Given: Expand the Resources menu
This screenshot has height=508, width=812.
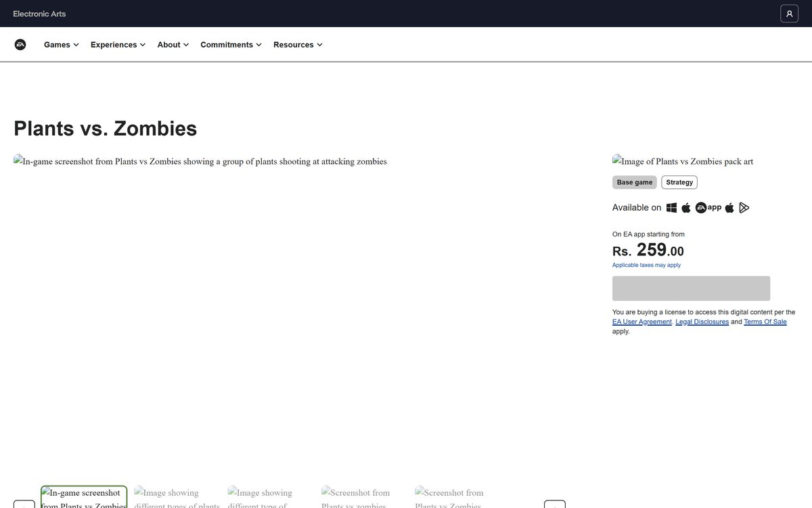Looking at the screenshot, I should 298,45.
